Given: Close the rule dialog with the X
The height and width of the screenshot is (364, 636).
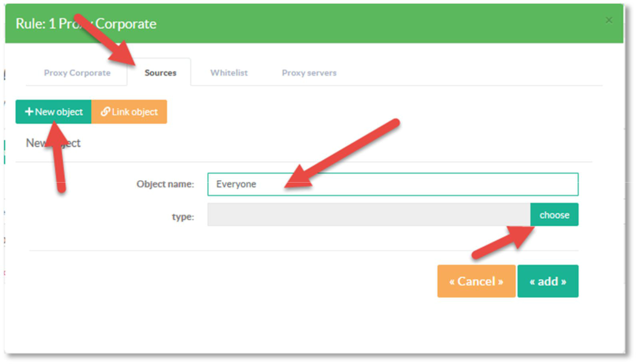Looking at the screenshot, I should [x=609, y=21].
